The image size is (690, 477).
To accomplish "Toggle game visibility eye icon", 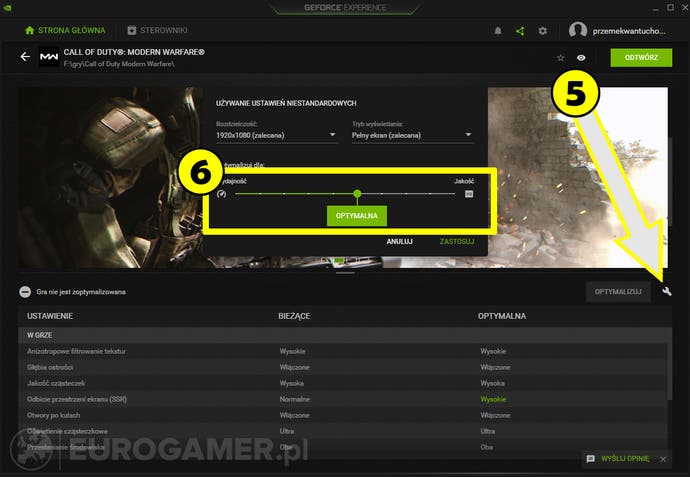I will (581, 58).
